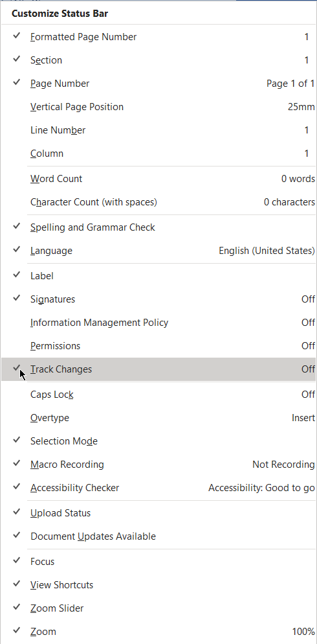
Task: Turn on Overtype status display
Action: [158, 418]
